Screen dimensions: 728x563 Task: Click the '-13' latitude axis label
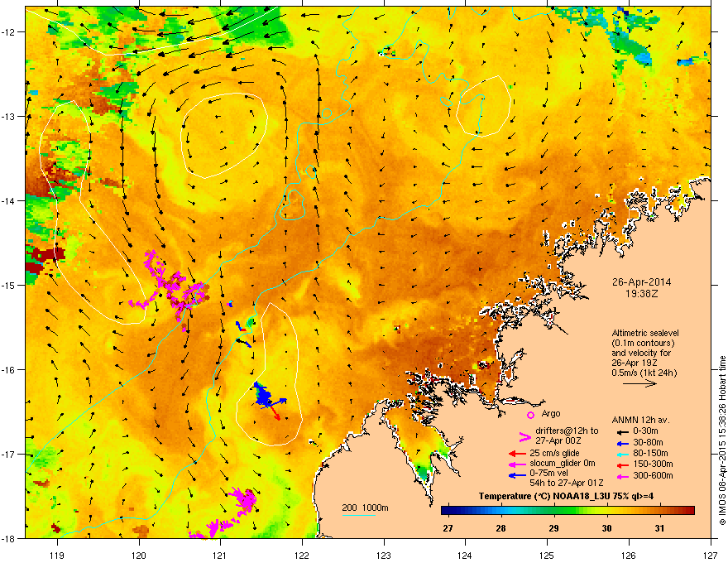8,116
